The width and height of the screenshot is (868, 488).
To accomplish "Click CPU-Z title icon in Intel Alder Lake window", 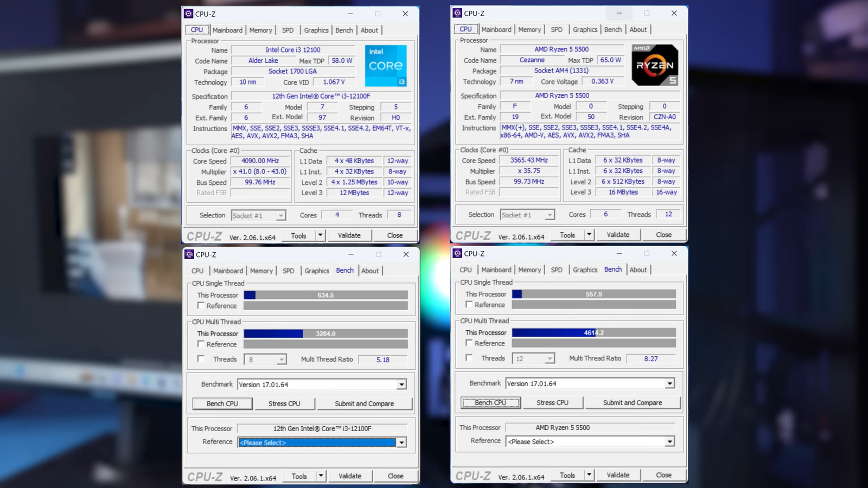I will 189,14.
